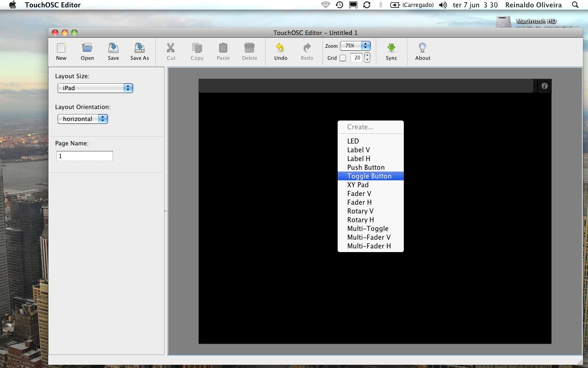Click the Redo arrow icon

307,48
